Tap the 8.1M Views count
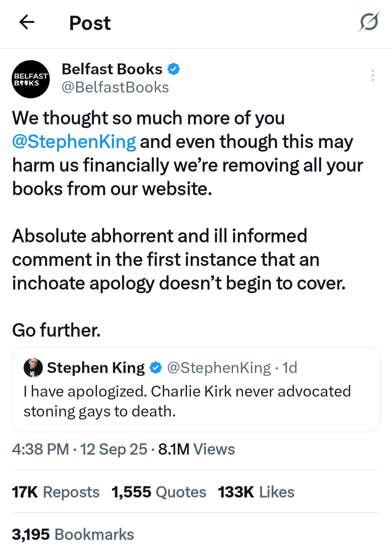392x551 pixels. click(196, 449)
